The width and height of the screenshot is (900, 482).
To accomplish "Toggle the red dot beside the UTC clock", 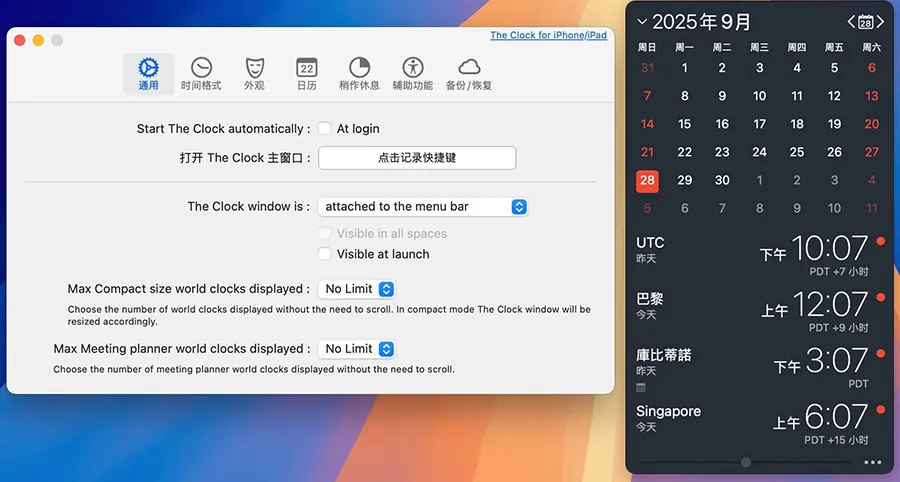I will pyautogui.click(x=880, y=241).
